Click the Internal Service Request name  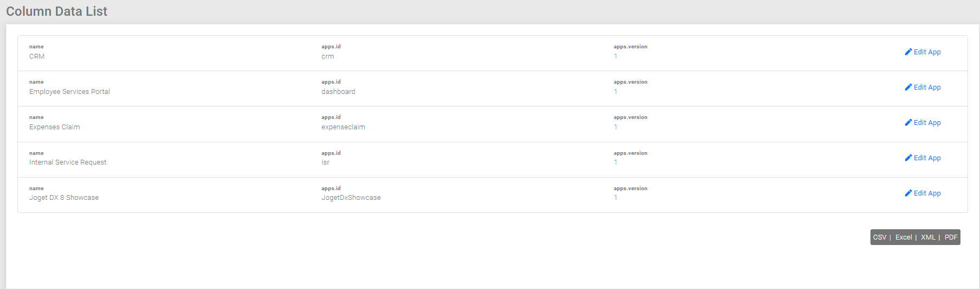68,162
